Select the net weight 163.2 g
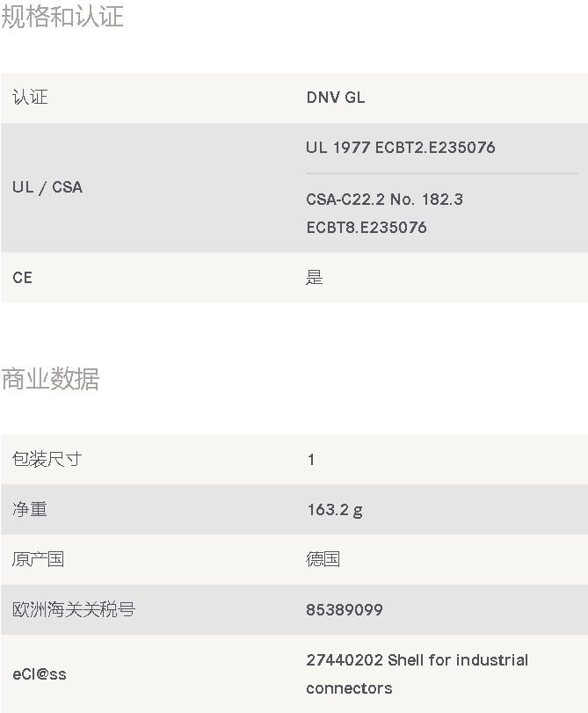The height and width of the screenshot is (713, 588). [x=335, y=510]
